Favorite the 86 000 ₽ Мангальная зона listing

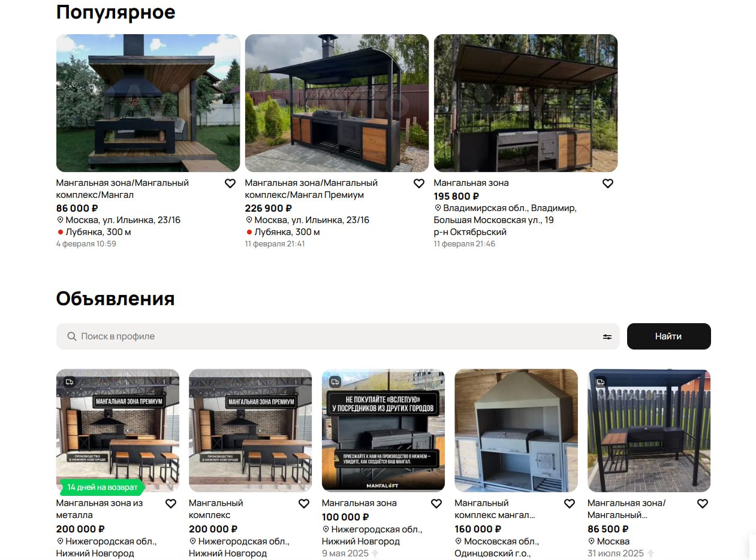click(x=230, y=183)
